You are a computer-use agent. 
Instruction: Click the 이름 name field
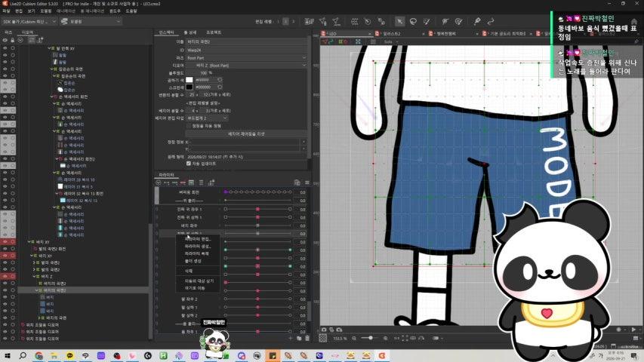coord(246,41)
